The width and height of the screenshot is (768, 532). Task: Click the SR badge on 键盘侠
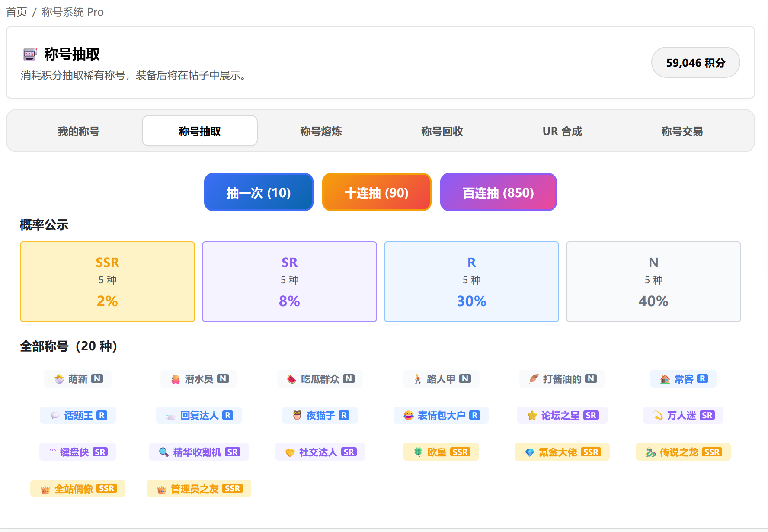pos(100,452)
